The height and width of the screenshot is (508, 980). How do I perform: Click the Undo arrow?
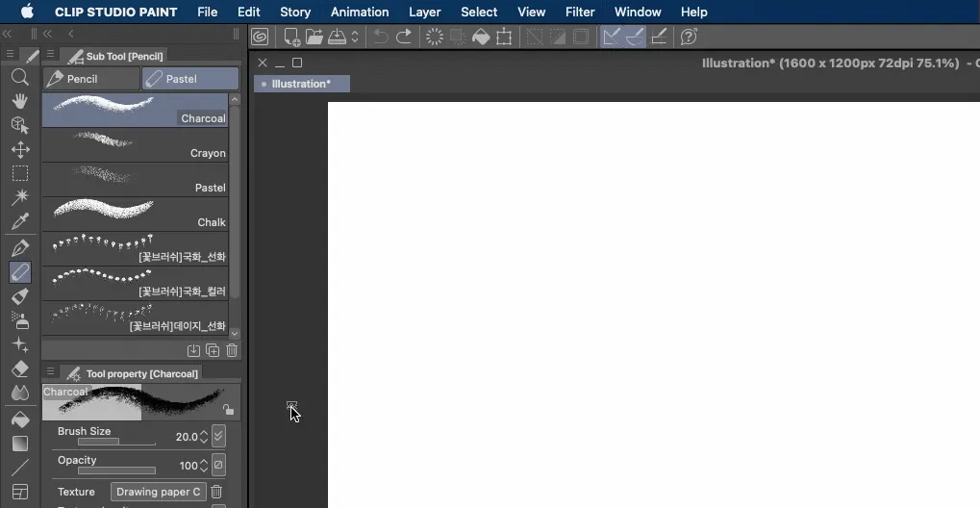(381, 37)
